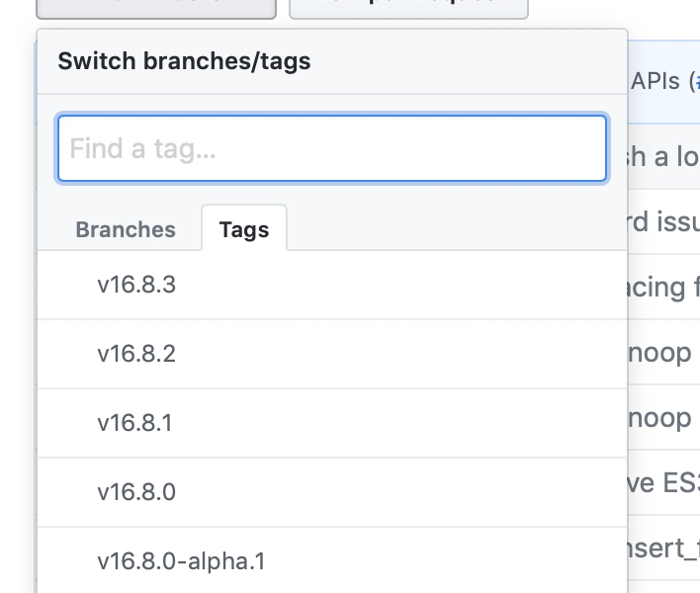Open the lower "noop" commit message

tap(663, 418)
